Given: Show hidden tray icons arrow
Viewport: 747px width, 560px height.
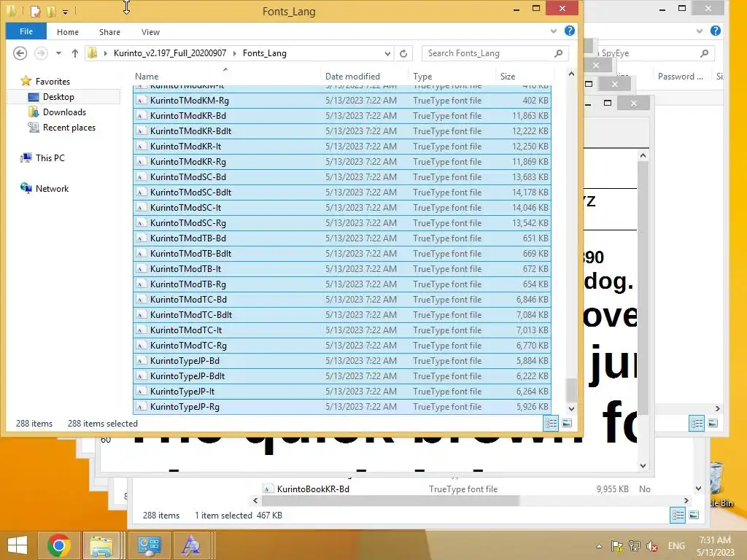Looking at the screenshot, I should 599,546.
